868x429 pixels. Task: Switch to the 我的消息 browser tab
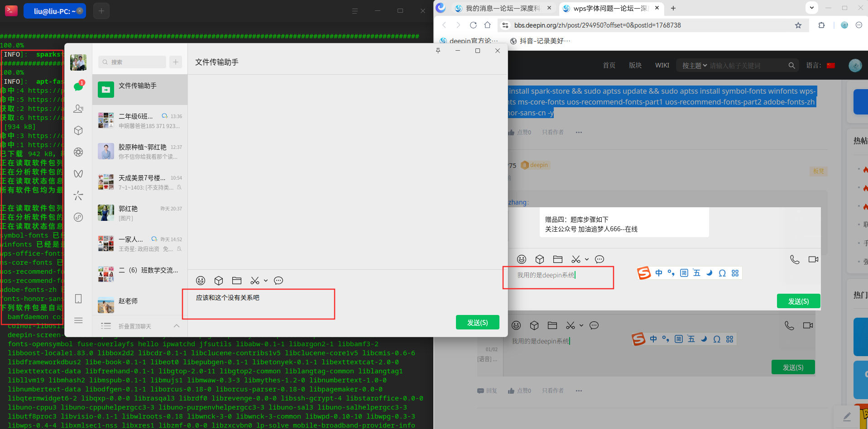[503, 8]
